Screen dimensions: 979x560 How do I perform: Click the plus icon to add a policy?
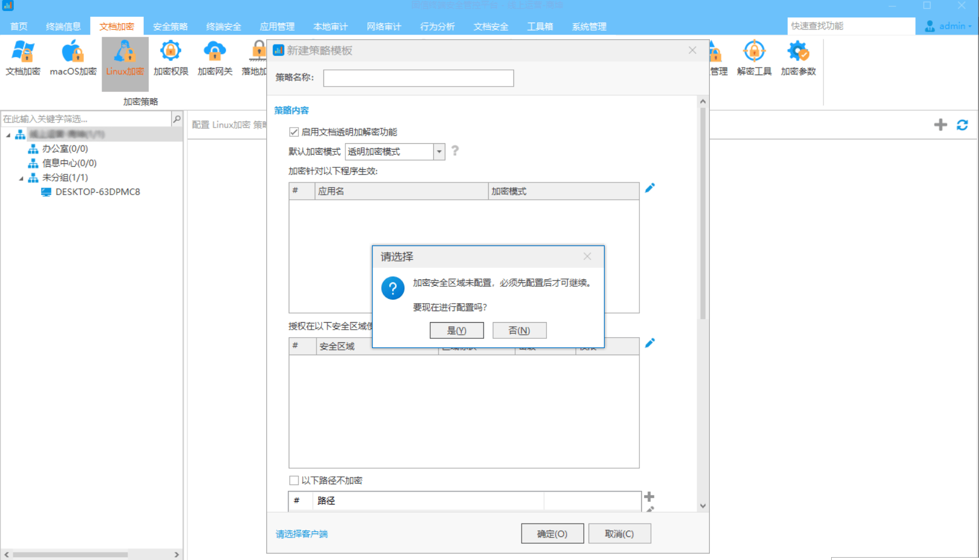pos(940,125)
